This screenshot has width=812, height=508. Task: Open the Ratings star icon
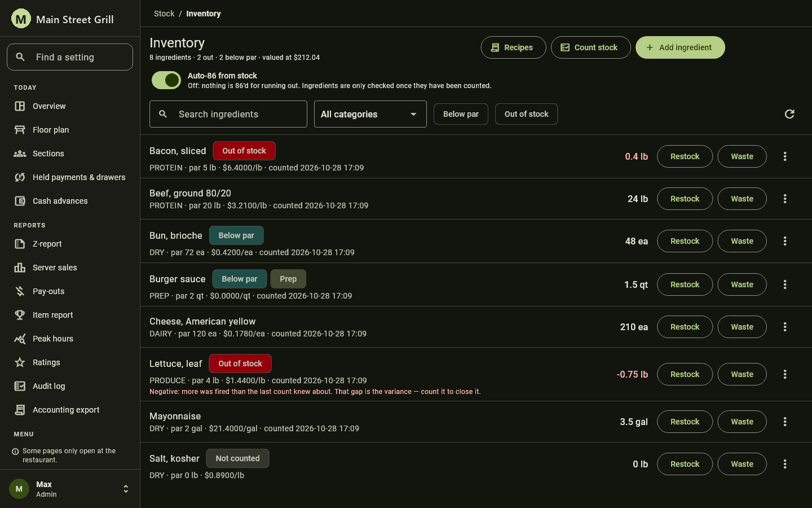pyautogui.click(x=20, y=362)
